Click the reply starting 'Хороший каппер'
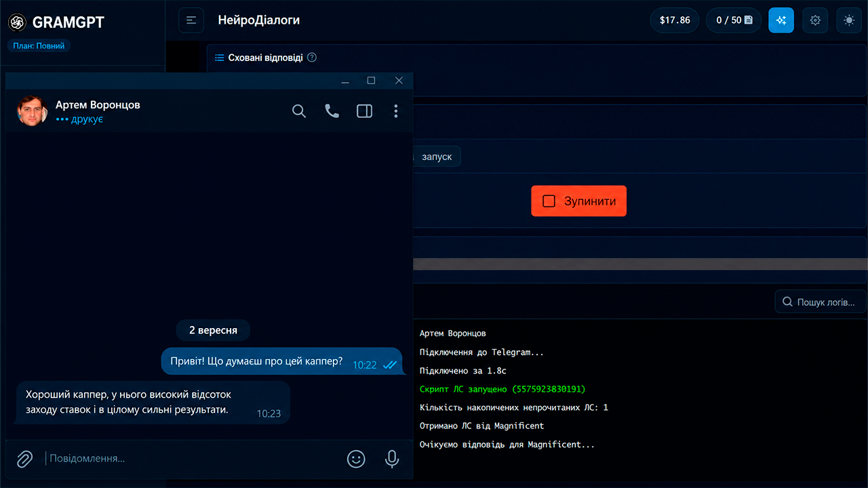Screen dimensions: 868x488 coord(153,403)
